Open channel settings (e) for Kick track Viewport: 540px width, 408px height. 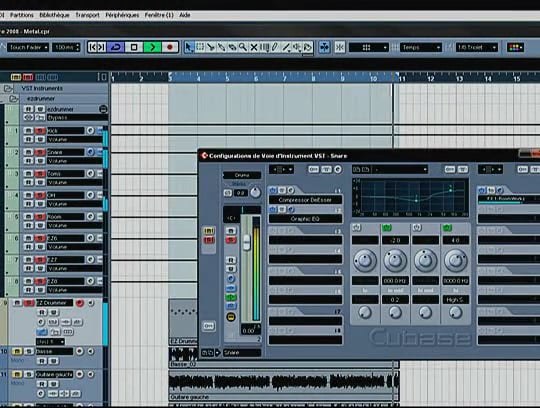[90, 130]
